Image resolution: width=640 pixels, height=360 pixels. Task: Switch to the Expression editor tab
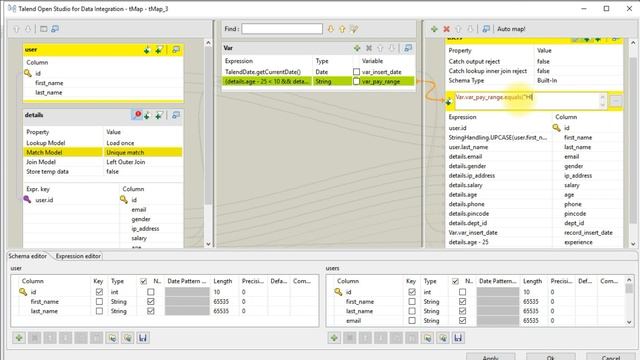click(x=78, y=256)
